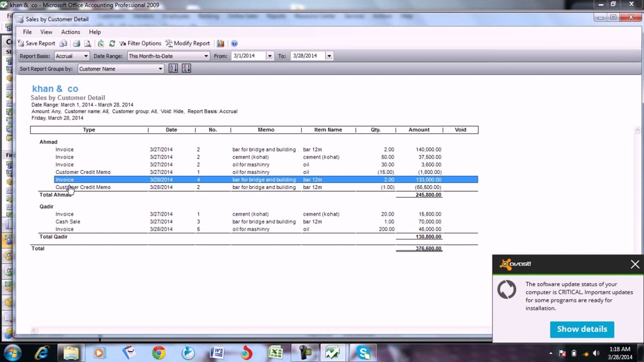Launch Internet Explorer from the taskbar

click(x=42, y=353)
